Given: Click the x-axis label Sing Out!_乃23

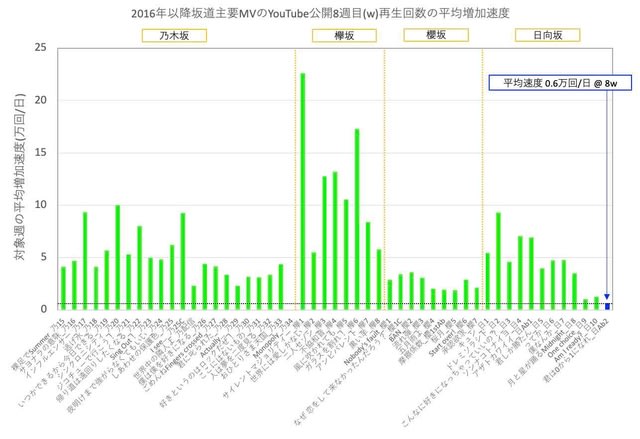Looking at the screenshot, I should click(131, 339).
